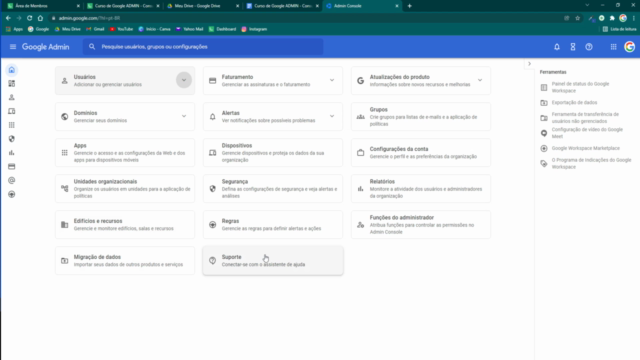The image size is (640, 360).
Task: Open Reports bar chart icon in sidebar
Action: pyautogui.click(x=11, y=153)
